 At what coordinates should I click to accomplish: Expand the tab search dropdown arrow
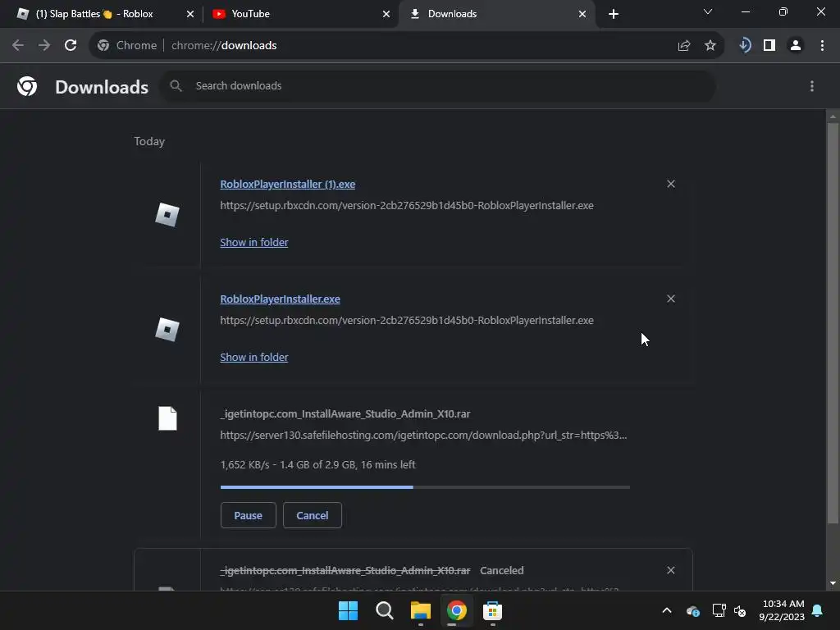point(708,11)
